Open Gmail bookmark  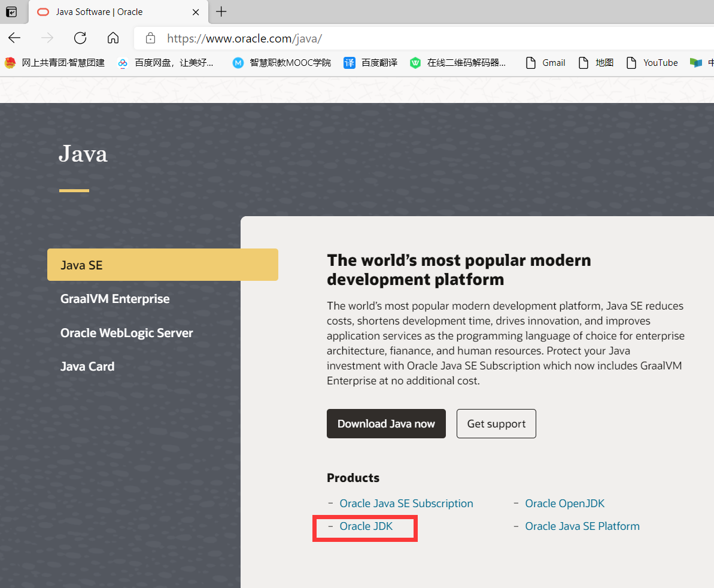[x=545, y=63]
